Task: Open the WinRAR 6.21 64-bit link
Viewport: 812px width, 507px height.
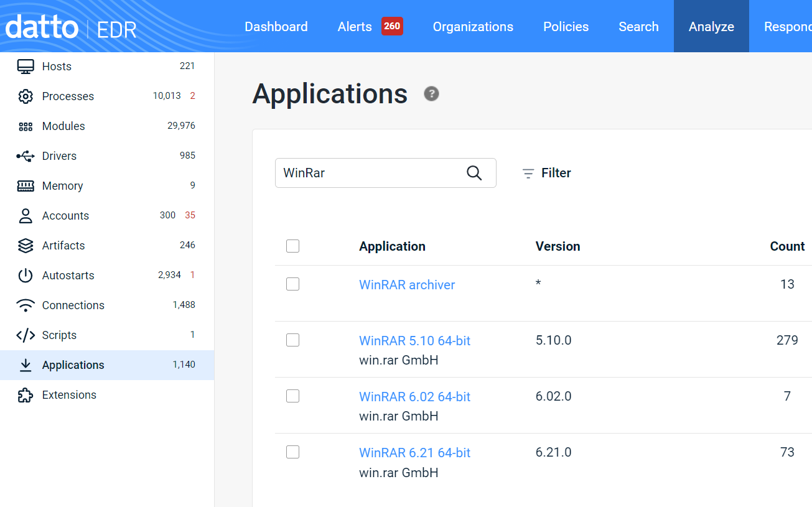Action: pyautogui.click(x=414, y=453)
